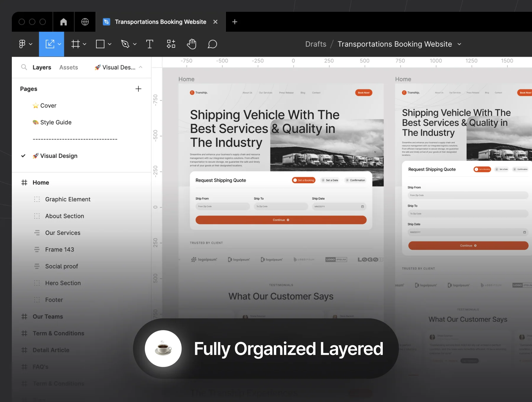
Task: Expand the Move tool options arrow
Action: pyautogui.click(x=59, y=44)
